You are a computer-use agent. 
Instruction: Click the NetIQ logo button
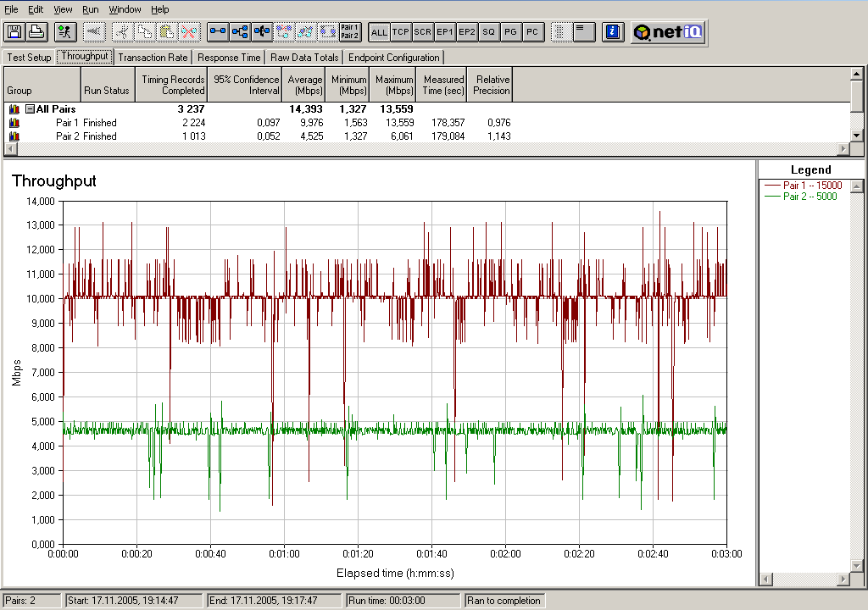pos(667,32)
